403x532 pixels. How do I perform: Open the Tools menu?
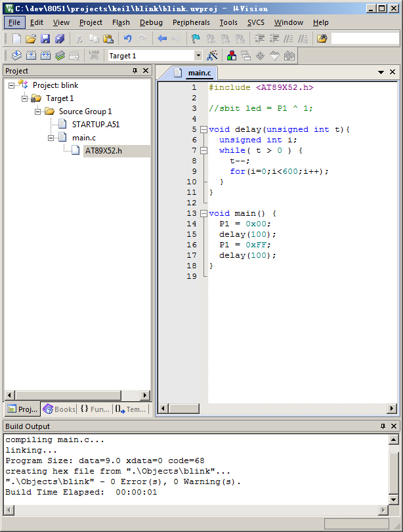point(228,22)
